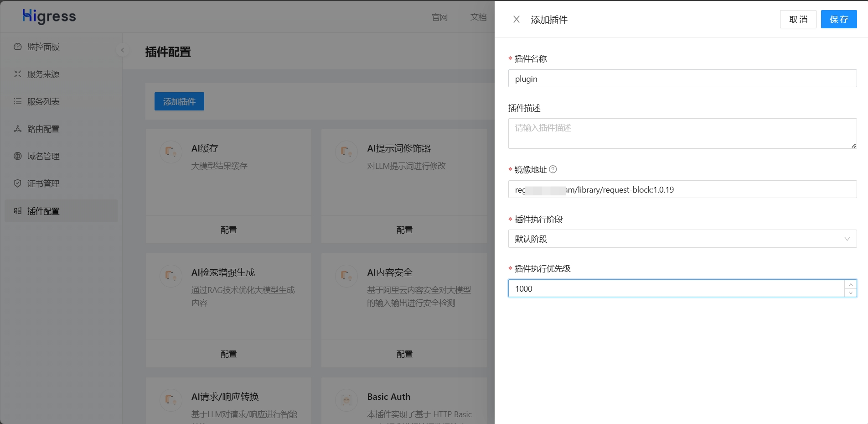Open 证书管理 in the sidebar
Screen dimensions: 868x424
click(61, 183)
